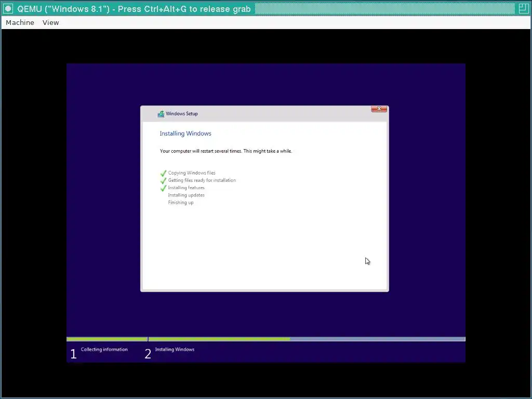Click the checkmark beside Getting files ready
Image resolution: width=532 pixels, height=399 pixels.
pyautogui.click(x=163, y=180)
